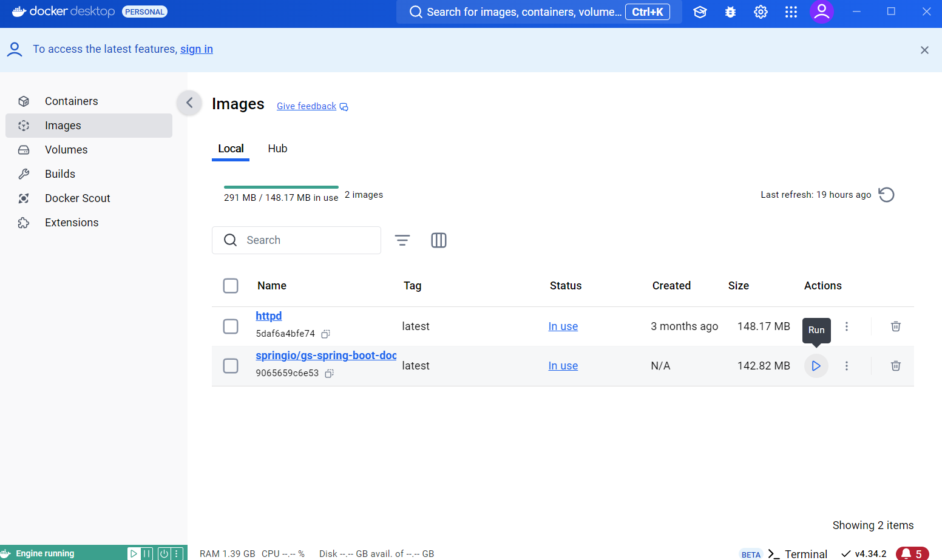Sort by the Status column header
The width and height of the screenshot is (942, 560).
point(566,286)
